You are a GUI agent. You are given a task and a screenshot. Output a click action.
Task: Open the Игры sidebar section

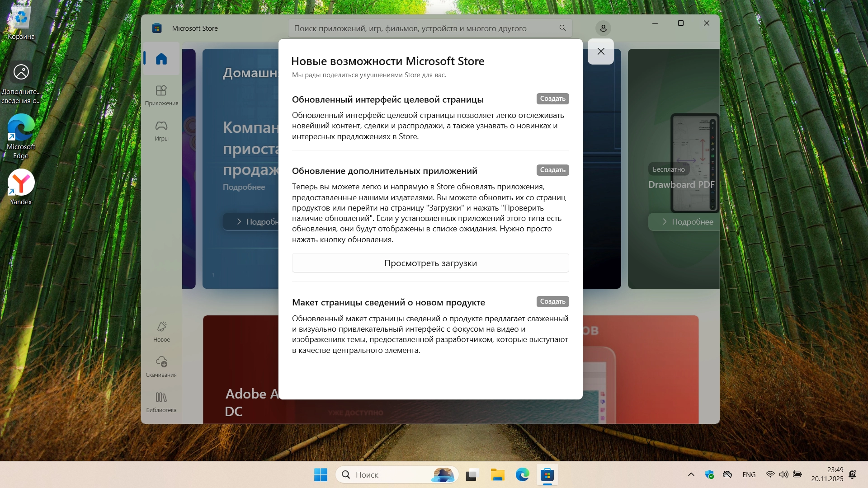click(161, 131)
